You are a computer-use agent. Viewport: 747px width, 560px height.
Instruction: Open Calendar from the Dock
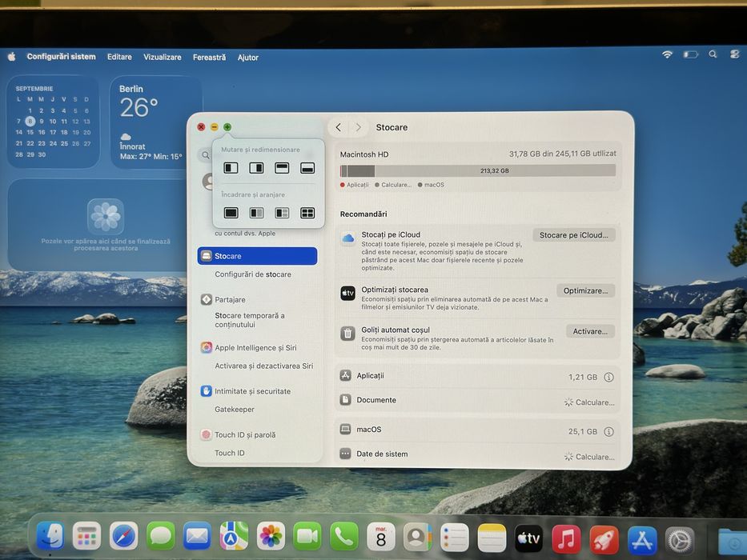(x=380, y=536)
